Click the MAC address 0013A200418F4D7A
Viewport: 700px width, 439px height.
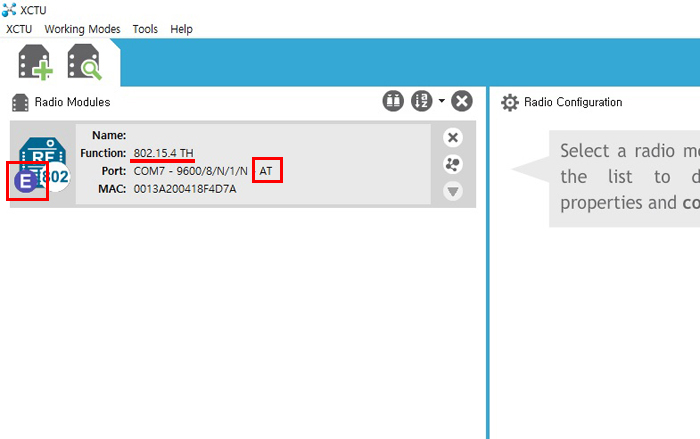coord(185,189)
